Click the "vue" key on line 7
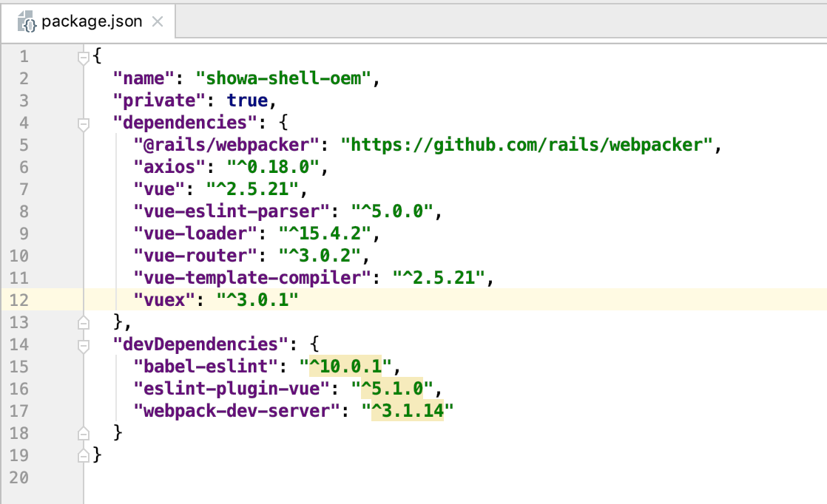The width and height of the screenshot is (827, 504). click(159, 189)
